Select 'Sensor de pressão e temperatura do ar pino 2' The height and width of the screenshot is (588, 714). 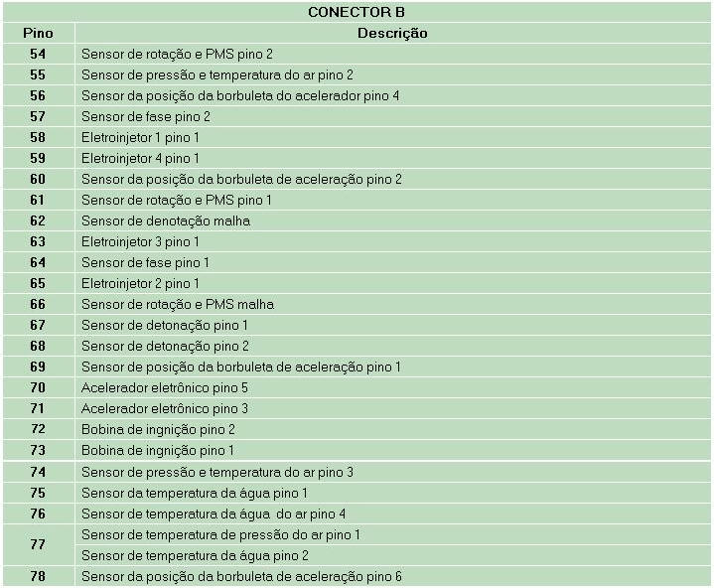pyautogui.click(x=216, y=74)
